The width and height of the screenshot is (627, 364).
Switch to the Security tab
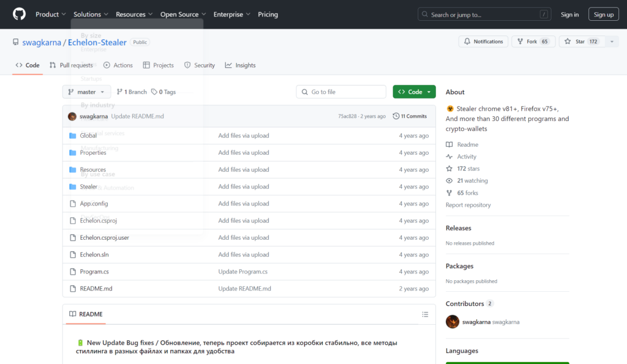(200, 65)
